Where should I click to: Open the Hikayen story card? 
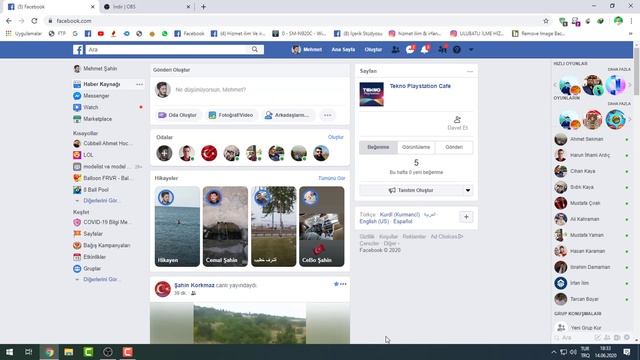177,227
